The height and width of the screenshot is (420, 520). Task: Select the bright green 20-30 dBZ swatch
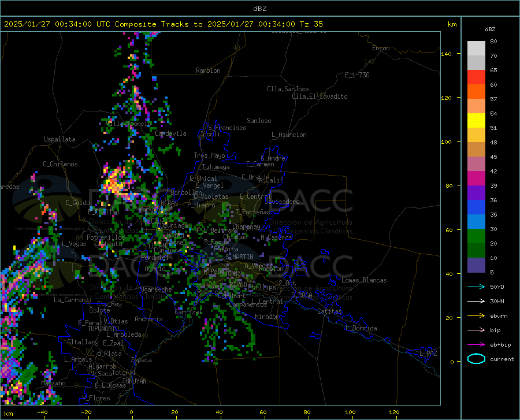pyautogui.click(x=476, y=236)
